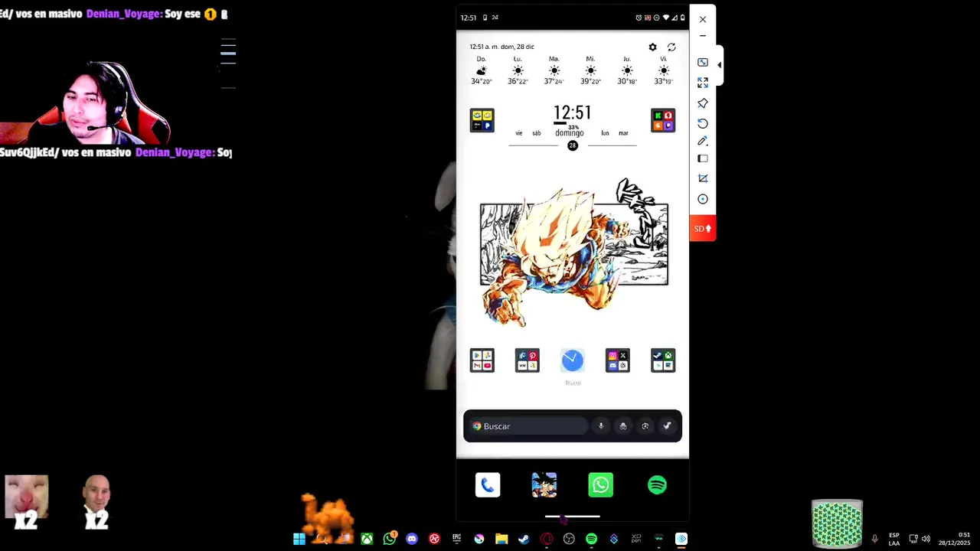The height and width of the screenshot is (551, 980).
Task: Start the Chrome dino game shortcut
Action: coord(668,426)
